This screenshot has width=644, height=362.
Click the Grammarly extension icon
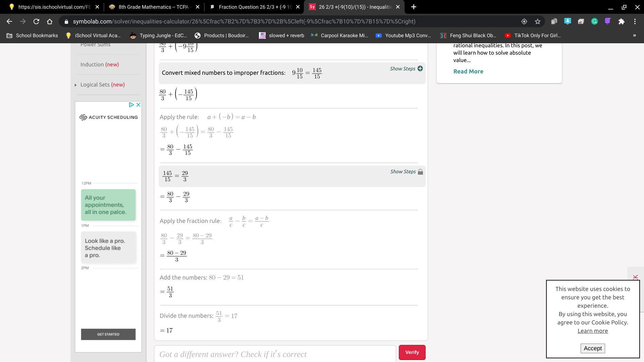[594, 21]
